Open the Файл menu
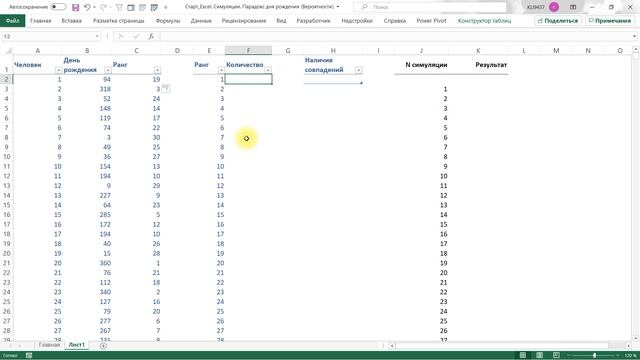Screen dimensions: 640x360 click(x=12, y=21)
